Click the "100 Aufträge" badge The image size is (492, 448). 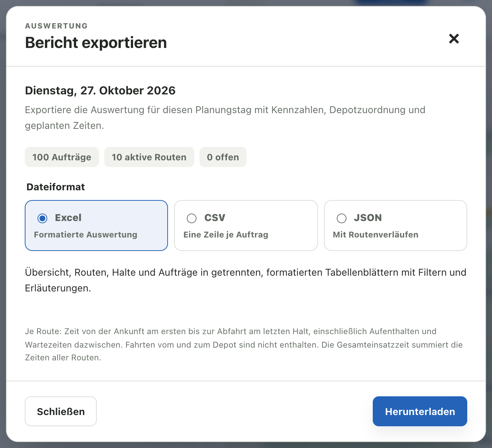pos(62,157)
